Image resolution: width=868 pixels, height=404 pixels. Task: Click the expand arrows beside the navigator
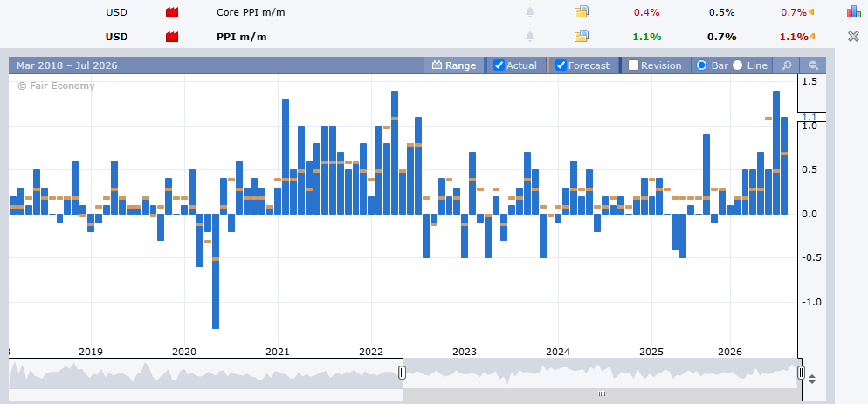[812, 380]
